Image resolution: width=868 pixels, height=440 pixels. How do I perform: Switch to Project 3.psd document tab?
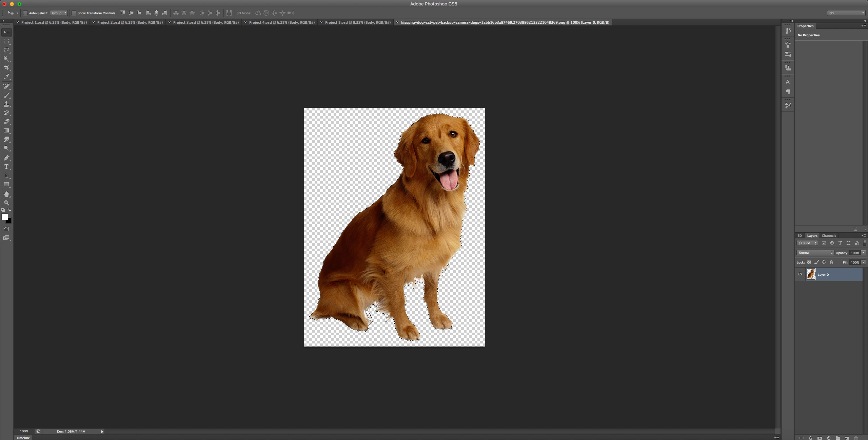(x=206, y=22)
